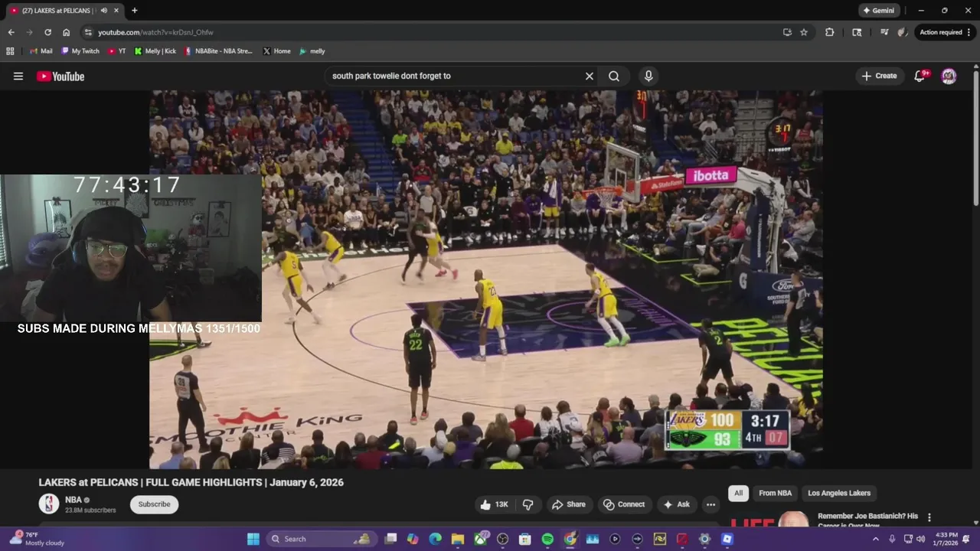Screen dimensions: 980x551
Task: Subscribe to the NBA channel
Action: click(154, 504)
